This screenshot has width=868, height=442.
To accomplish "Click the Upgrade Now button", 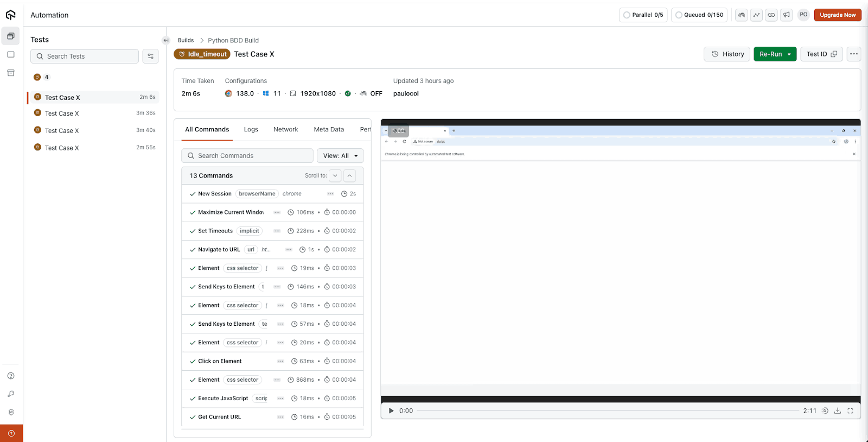I will point(837,15).
